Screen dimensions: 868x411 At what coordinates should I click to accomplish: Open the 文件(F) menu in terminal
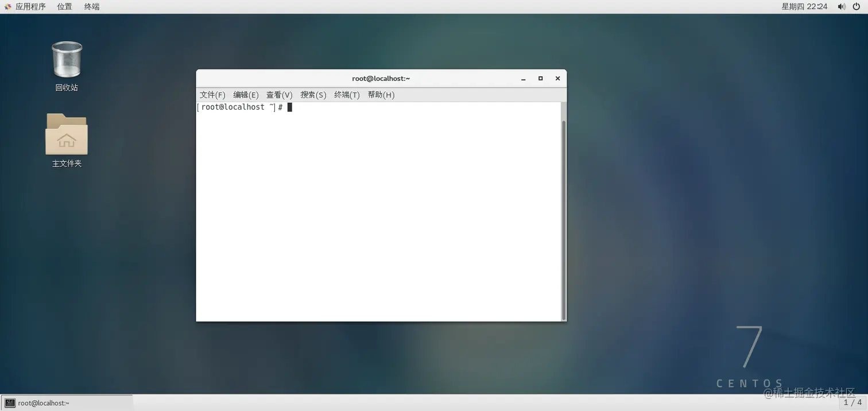coord(212,95)
